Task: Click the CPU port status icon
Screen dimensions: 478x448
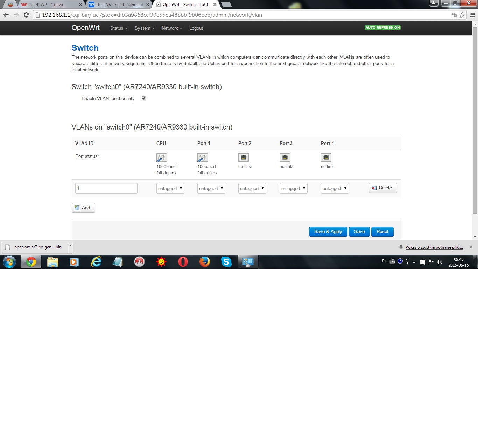Action: pyautogui.click(x=161, y=157)
